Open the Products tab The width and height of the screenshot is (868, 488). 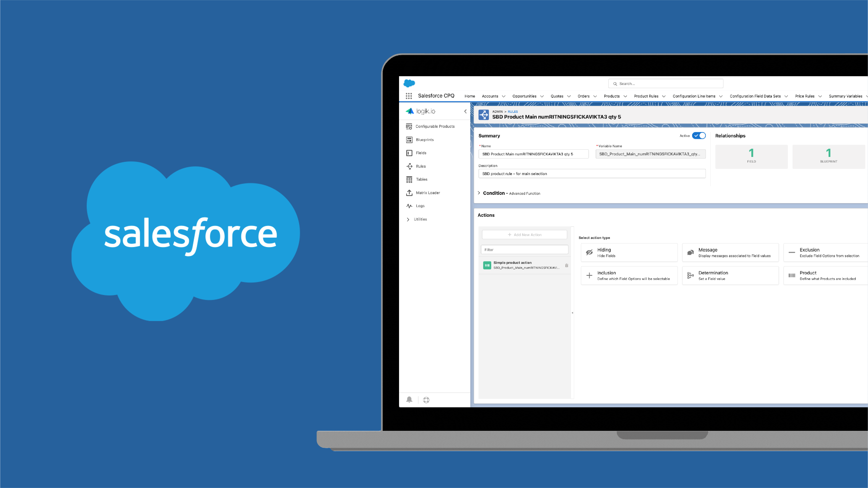click(x=612, y=96)
